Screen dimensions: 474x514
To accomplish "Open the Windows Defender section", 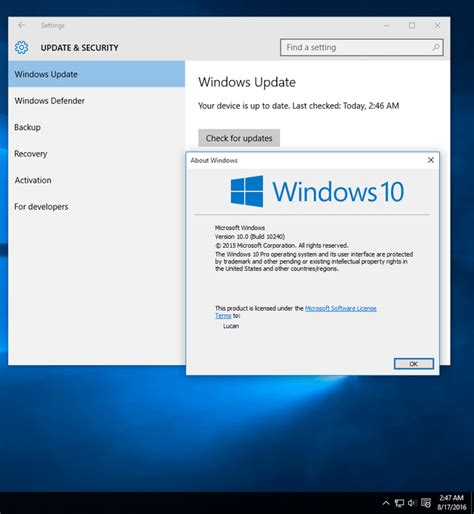I will click(x=96, y=101).
